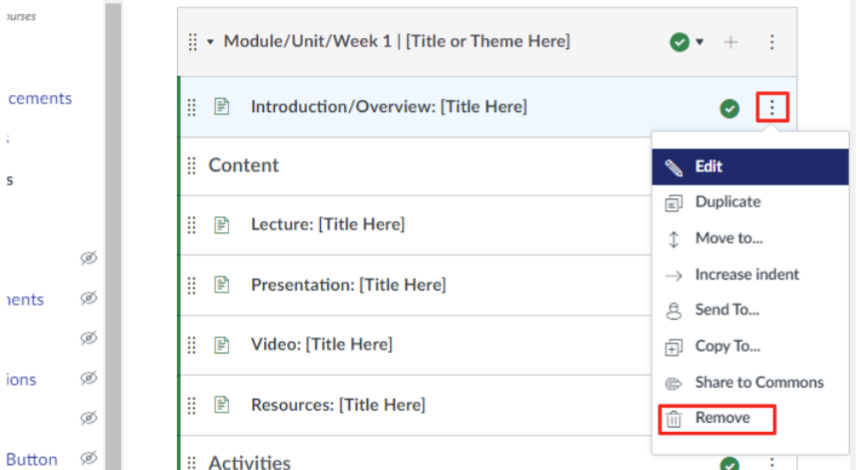860x470 pixels.
Task: Toggle published checkmark for Activities header
Action: tap(730, 463)
